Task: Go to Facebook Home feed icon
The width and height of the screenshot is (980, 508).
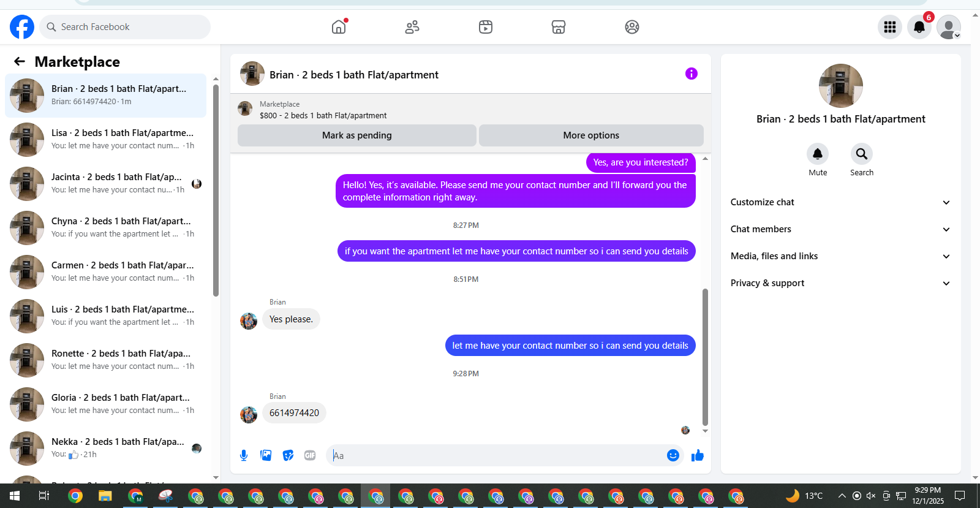Action: (x=339, y=27)
